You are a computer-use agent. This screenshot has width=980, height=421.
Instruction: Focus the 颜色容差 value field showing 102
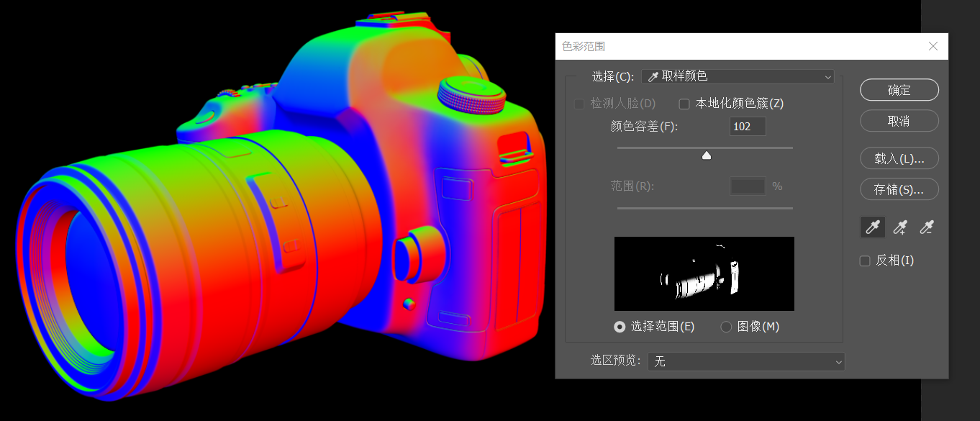[748, 127]
